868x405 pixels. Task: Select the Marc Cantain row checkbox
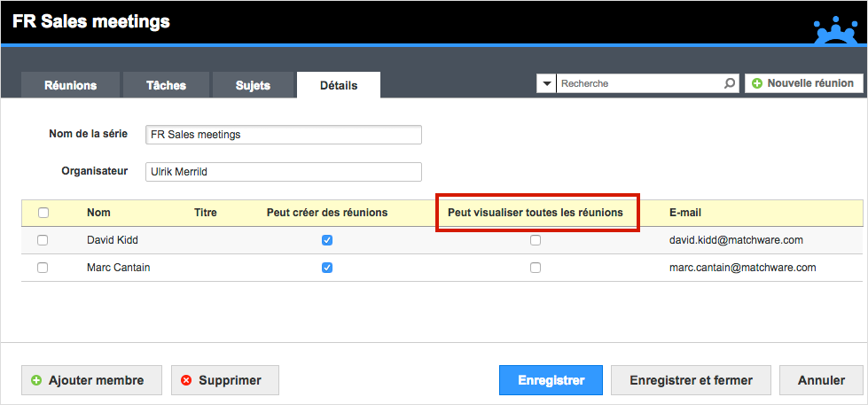pyautogui.click(x=42, y=268)
